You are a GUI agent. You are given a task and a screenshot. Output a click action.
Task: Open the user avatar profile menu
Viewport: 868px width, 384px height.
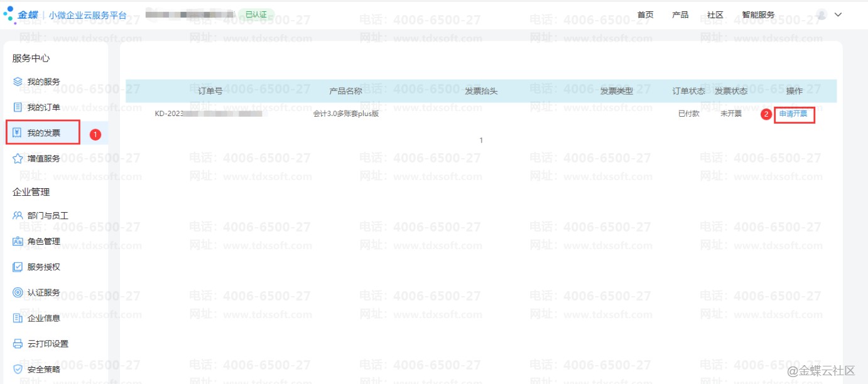(x=822, y=14)
